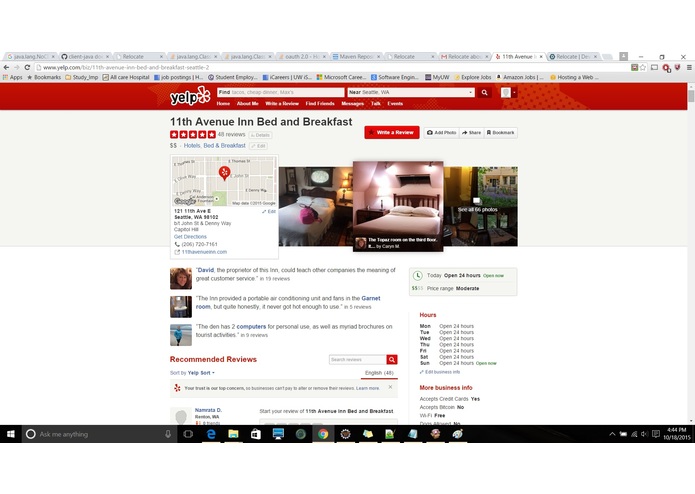Viewport: 695px width, 494px height.
Task: Open the user avatar account menu
Action: tap(508, 92)
